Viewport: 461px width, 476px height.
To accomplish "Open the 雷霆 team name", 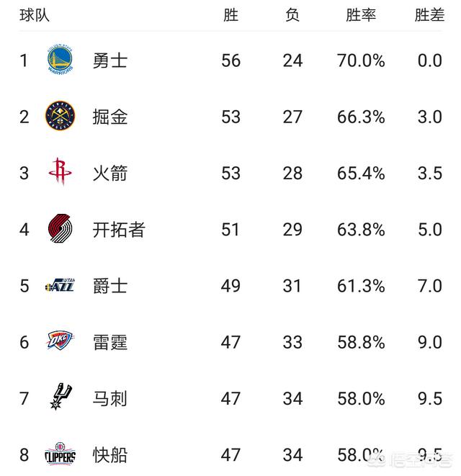I will coord(110,342).
